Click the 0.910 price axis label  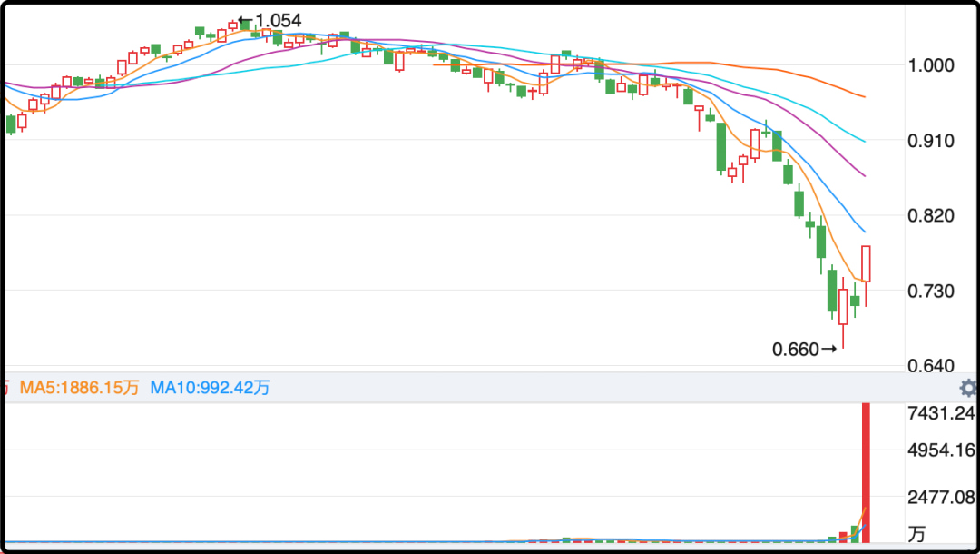click(931, 141)
